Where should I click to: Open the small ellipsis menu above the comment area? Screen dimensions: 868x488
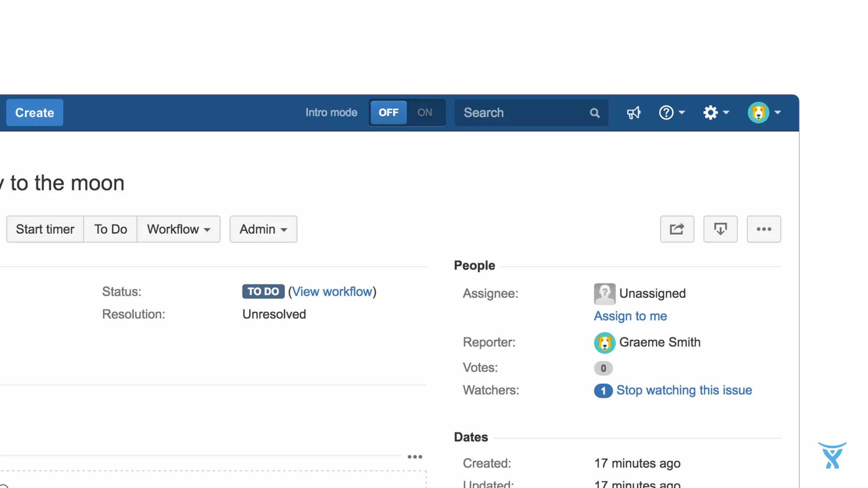point(415,457)
